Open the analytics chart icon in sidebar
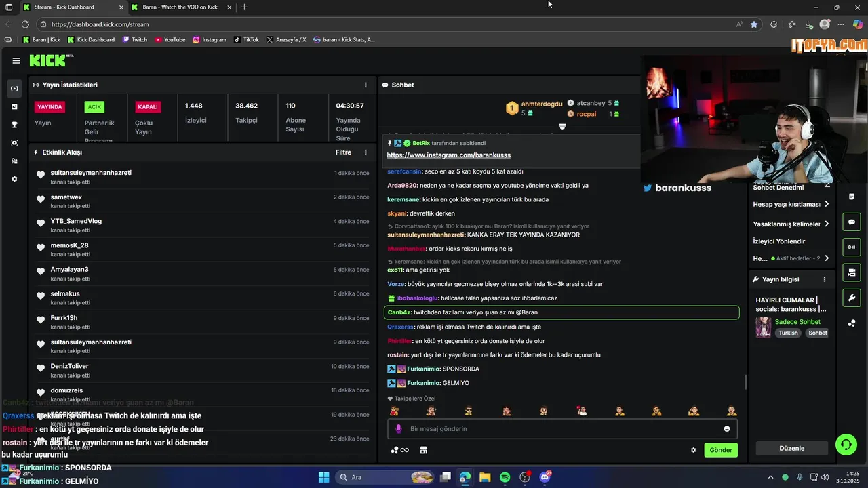868x488 pixels. (14, 106)
